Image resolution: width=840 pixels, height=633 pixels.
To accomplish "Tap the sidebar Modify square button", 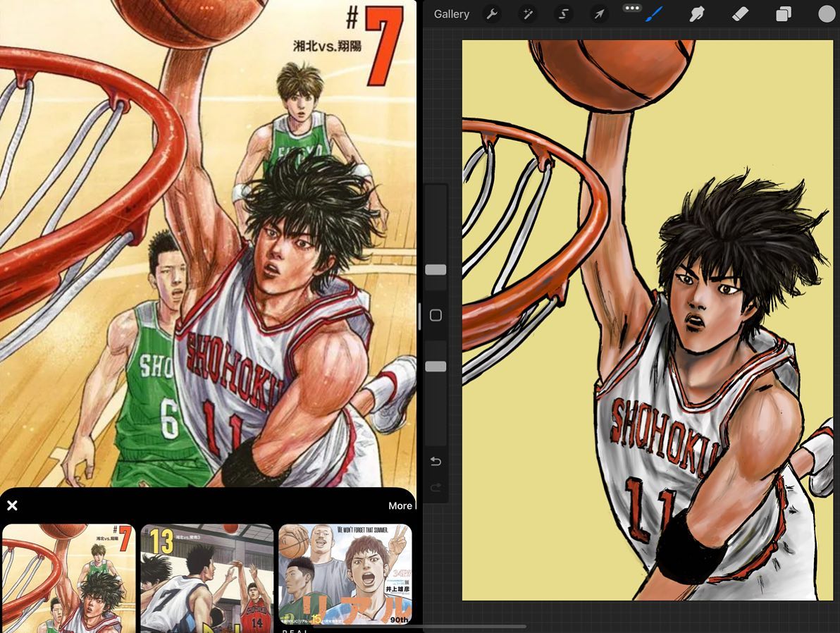I will pyautogui.click(x=436, y=316).
